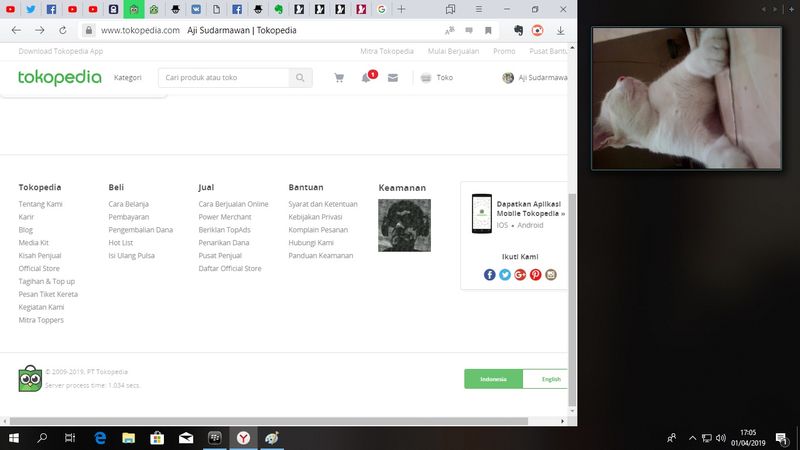Click the cat photo window

pos(686,98)
